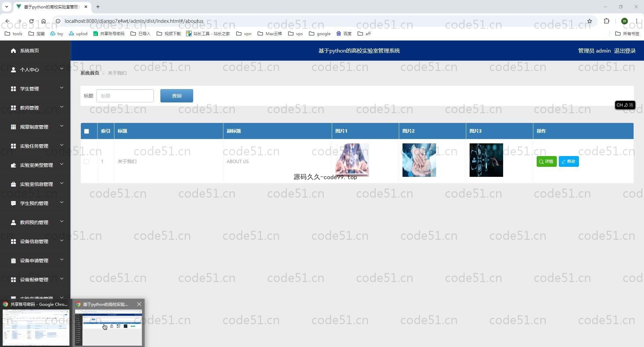
Task: Open the 图片3 dark tech thumbnail
Action: point(486,160)
